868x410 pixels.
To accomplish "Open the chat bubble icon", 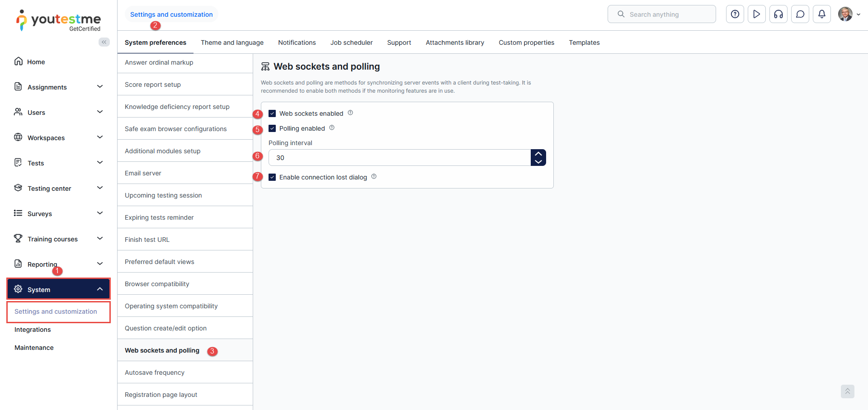I will click(800, 14).
